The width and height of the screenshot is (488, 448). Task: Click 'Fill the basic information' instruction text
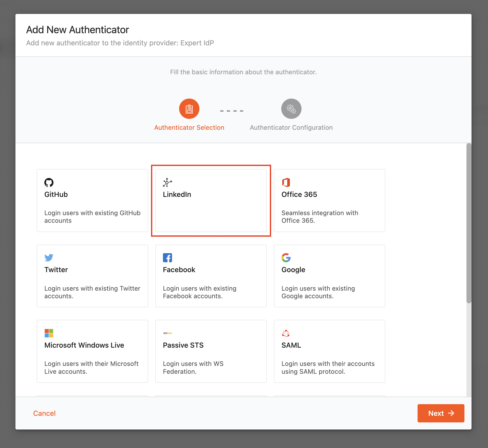[243, 72]
